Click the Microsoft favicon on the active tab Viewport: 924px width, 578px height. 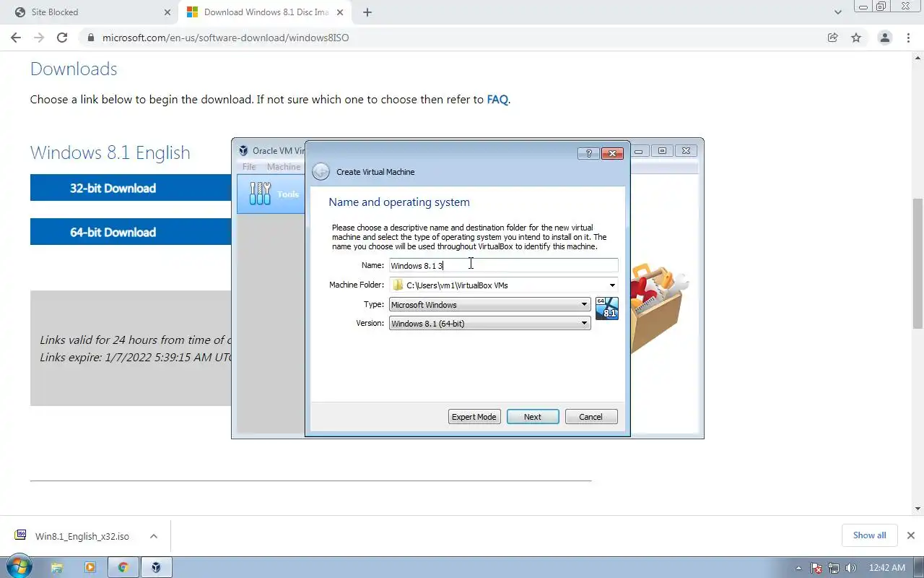click(x=192, y=12)
